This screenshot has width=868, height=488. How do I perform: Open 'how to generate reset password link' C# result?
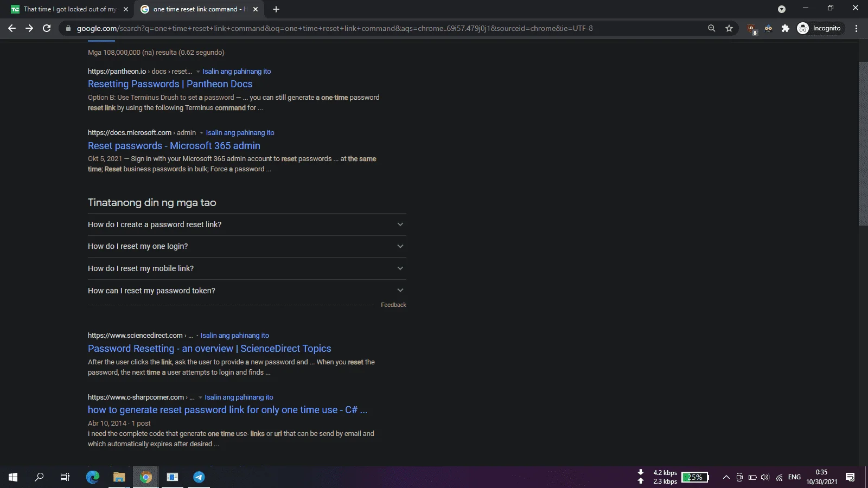(x=227, y=410)
